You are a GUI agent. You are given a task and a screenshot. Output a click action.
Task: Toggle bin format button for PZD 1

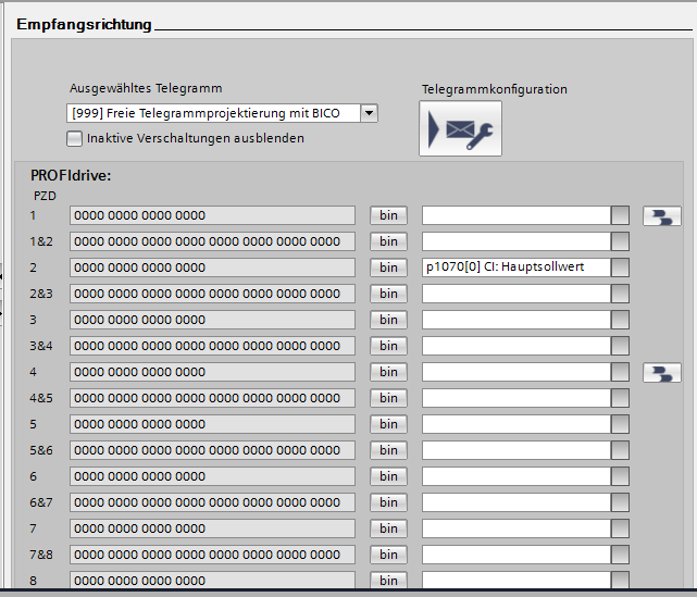coord(389,215)
